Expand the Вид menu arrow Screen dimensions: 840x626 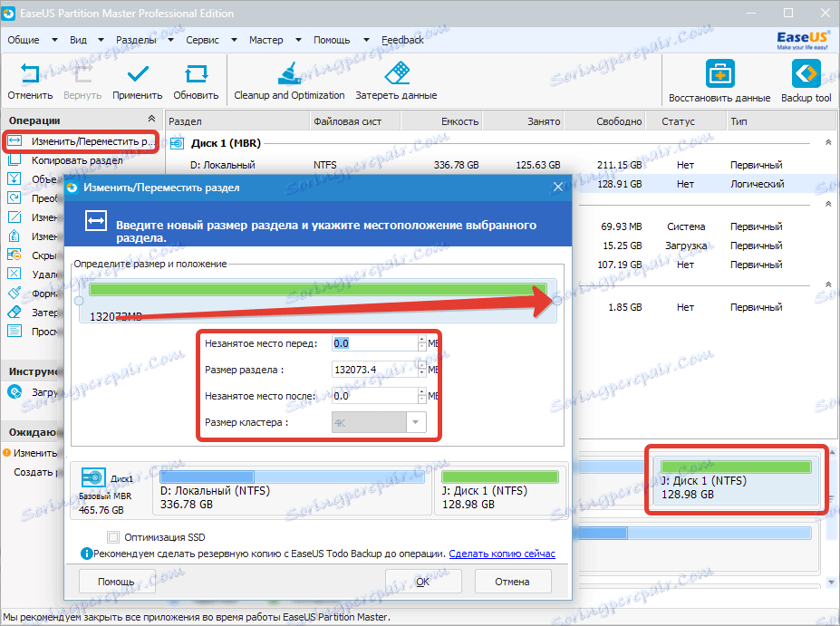click(x=101, y=40)
